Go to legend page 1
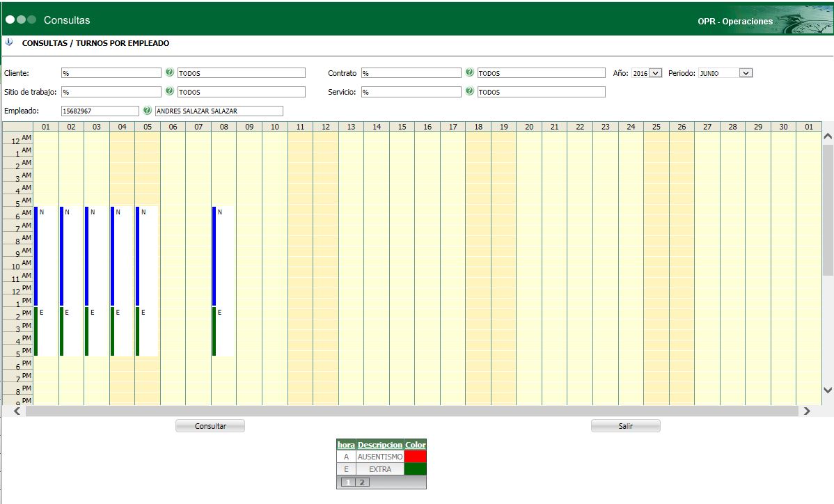This screenshot has height=504, width=834. coord(348,482)
